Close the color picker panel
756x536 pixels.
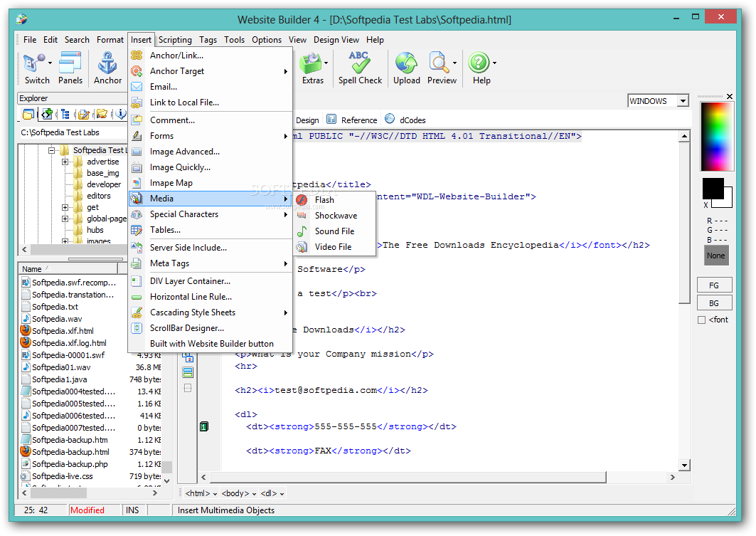coord(730,97)
